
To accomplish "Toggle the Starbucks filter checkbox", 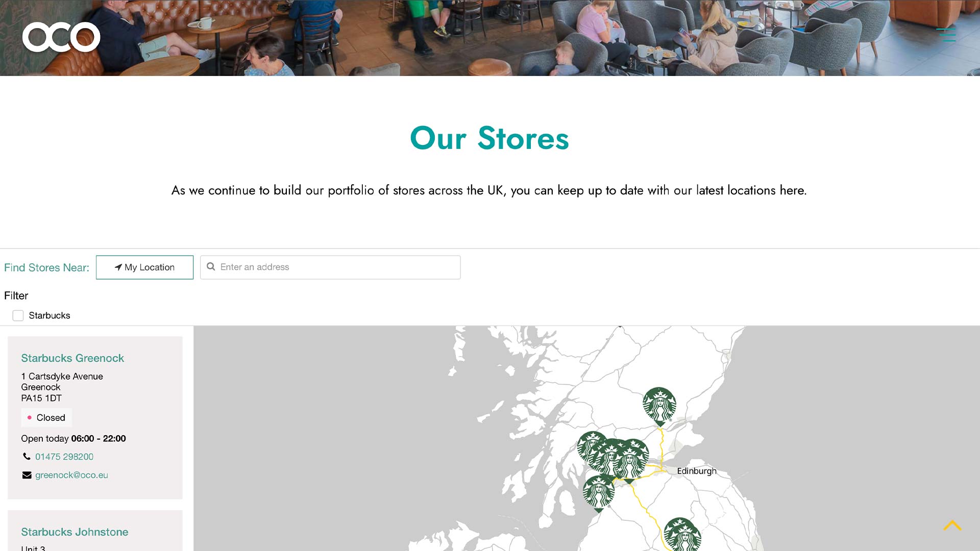I will (18, 316).
